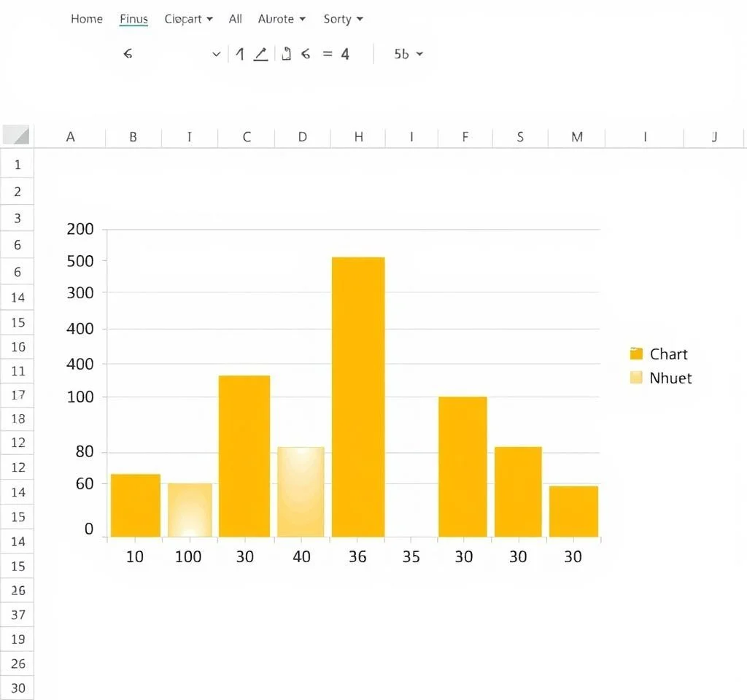This screenshot has height=700, width=747.
Task: Expand the Abrote dropdown menu
Action: tap(282, 19)
